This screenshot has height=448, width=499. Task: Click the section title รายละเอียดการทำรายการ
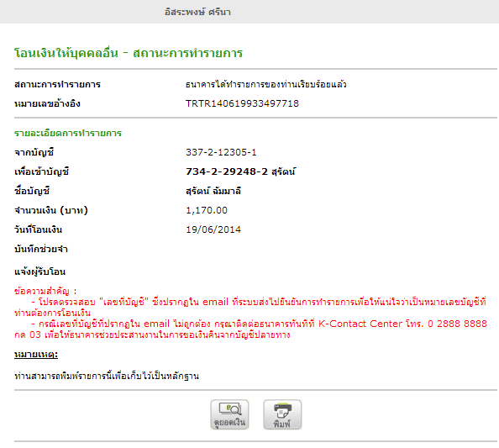[68, 133]
